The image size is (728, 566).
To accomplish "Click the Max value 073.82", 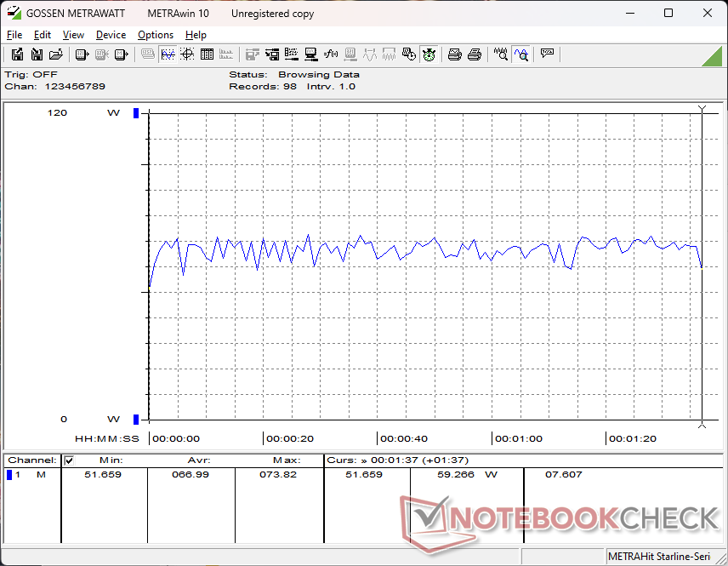I will [x=278, y=474].
